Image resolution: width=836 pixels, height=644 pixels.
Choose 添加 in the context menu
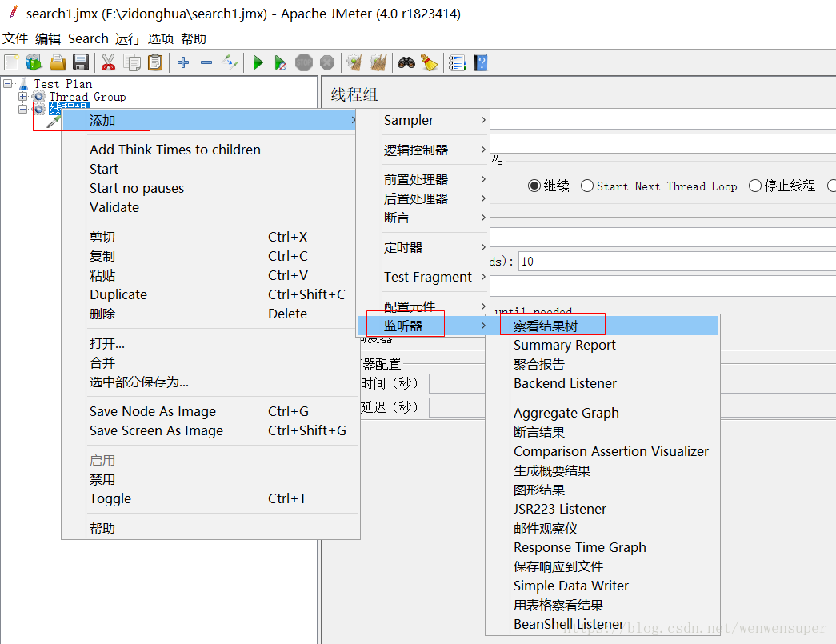[210, 121]
